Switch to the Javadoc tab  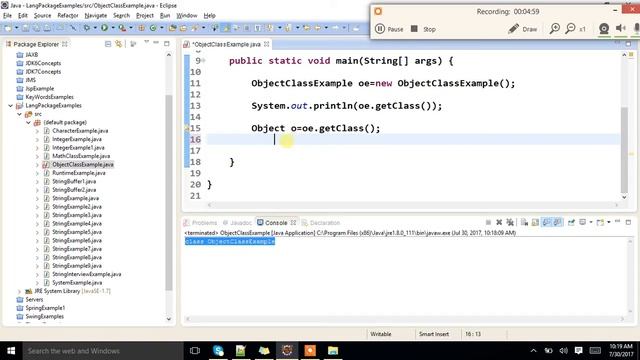pyautogui.click(x=237, y=222)
